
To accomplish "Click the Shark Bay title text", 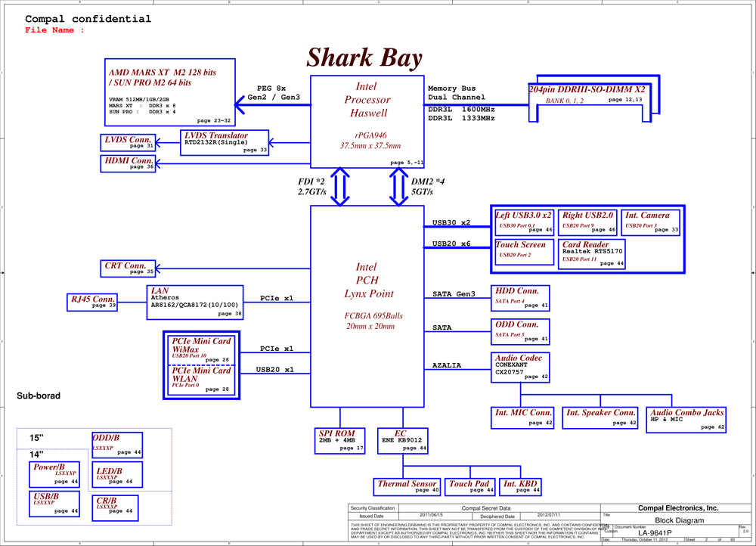I will point(364,58).
